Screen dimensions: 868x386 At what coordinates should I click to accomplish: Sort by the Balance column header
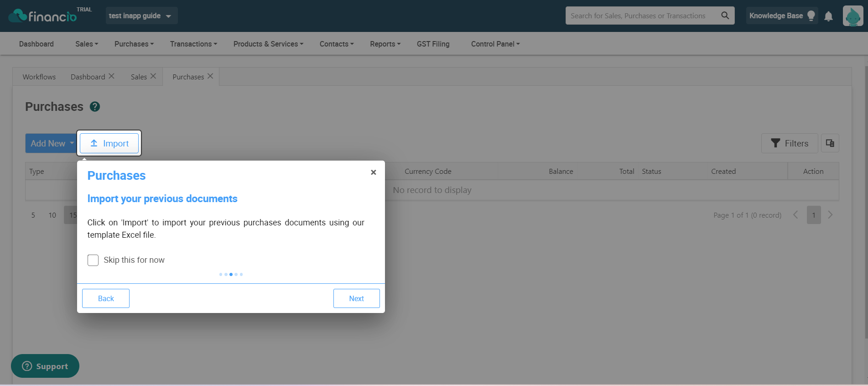click(x=561, y=172)
